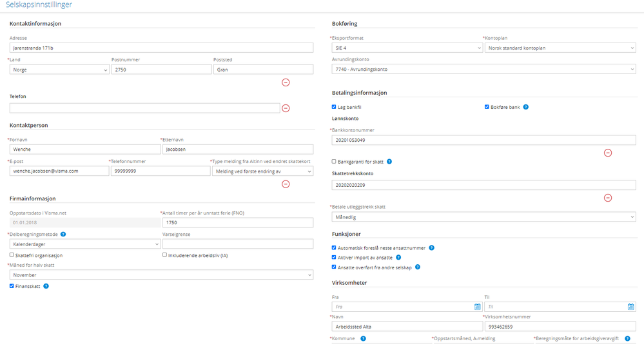Viewport: 644px width, 346px height.
Task: Open help icon next to Bokføre bank
Action: tap(526, 107)
